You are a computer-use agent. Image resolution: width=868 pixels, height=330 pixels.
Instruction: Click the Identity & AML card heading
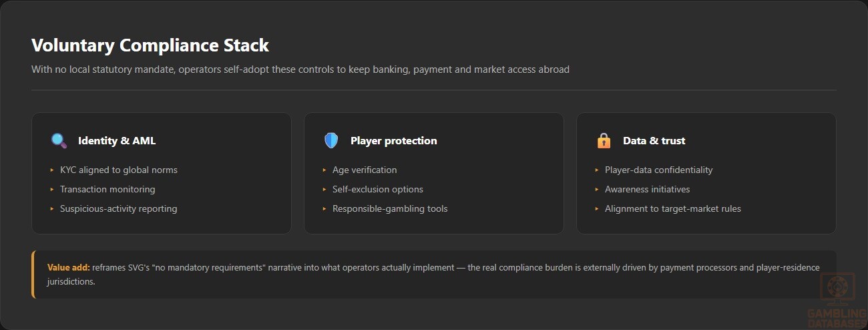tap(117, 140)
